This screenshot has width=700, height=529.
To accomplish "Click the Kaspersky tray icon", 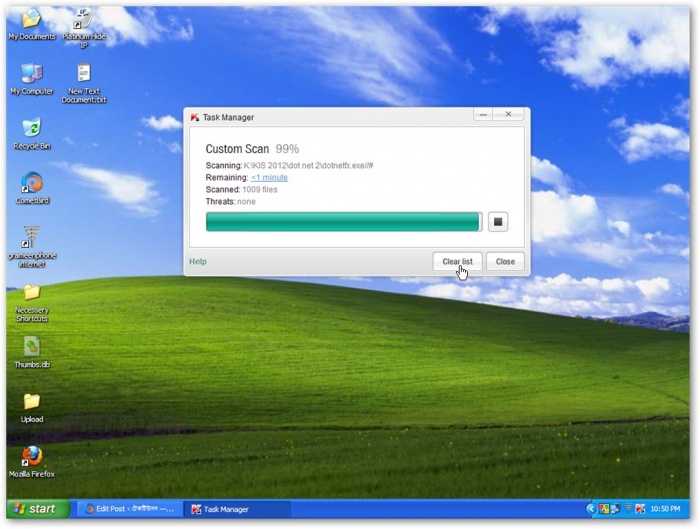I will coord(640,508).
